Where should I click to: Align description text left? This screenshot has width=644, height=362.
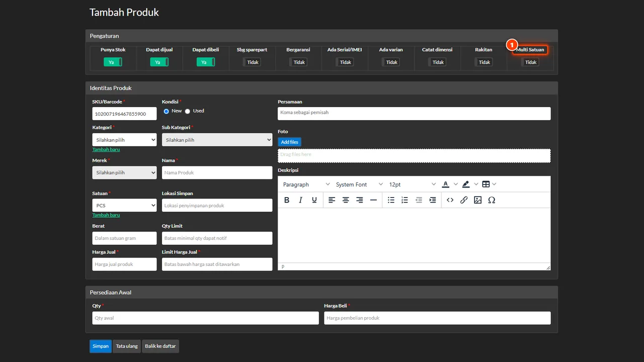[332, 200]
